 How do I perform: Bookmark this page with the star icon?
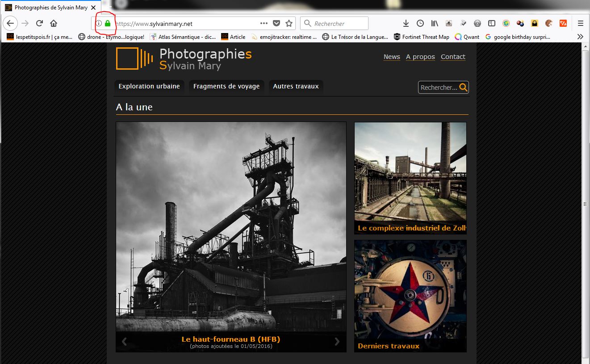(x=289, y=23)
